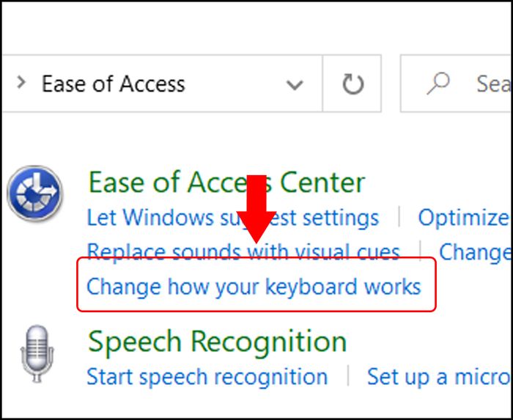Open Let Windows suggest settings

pyautogui.click(x=232, y=217)
